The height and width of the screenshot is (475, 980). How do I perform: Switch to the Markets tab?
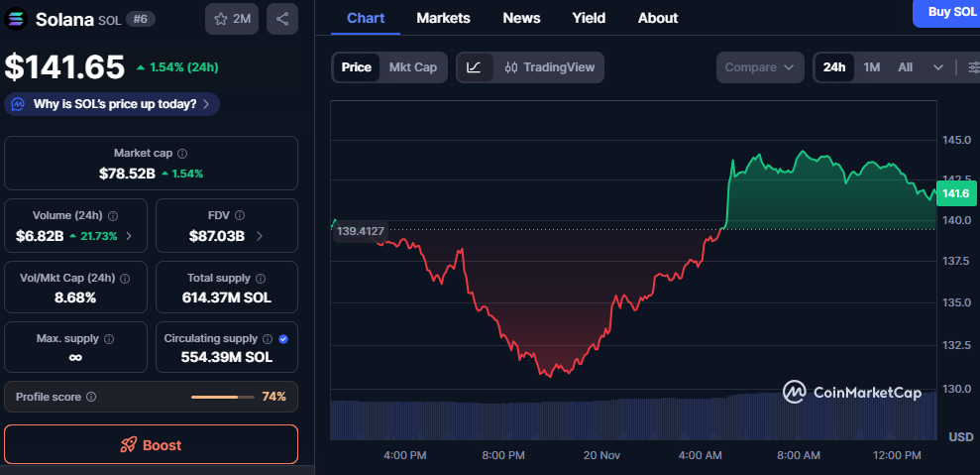click(x=443, y=18)
